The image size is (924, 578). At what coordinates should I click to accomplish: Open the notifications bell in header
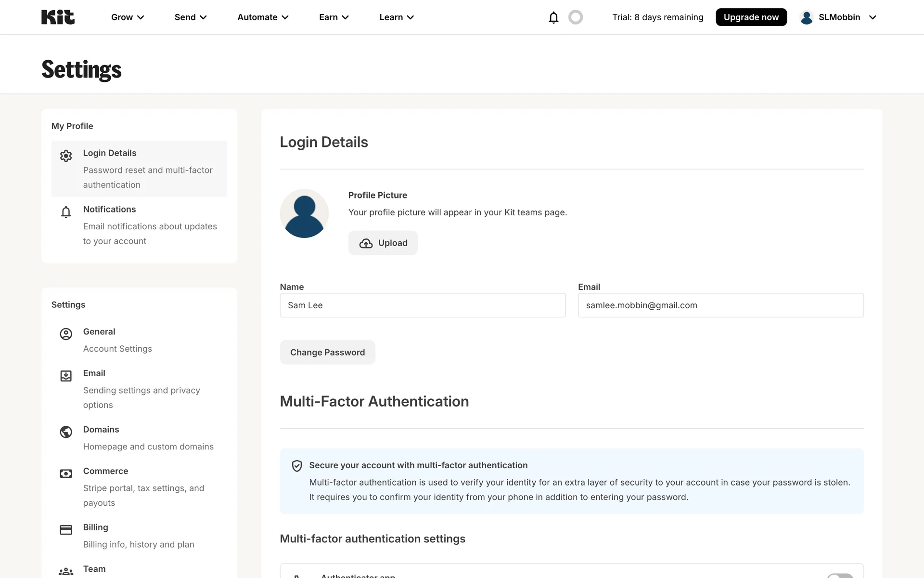pyautogui.click(x=553, y=17)
